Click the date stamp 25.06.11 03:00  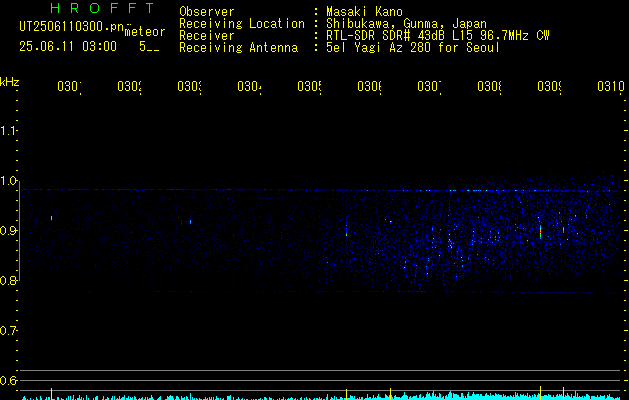68,47
